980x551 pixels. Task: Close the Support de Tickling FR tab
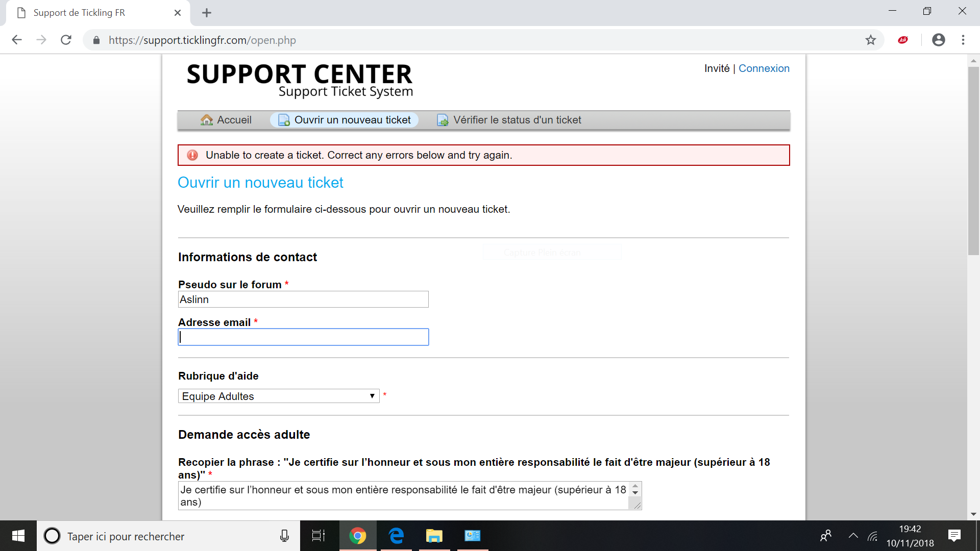coord(178,13)
